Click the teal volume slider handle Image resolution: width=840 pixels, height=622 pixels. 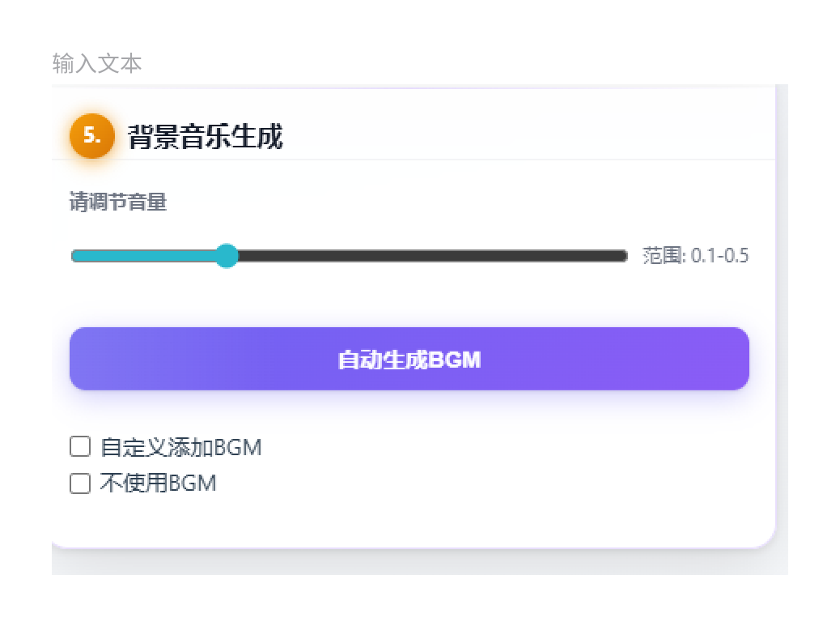click(x=227, y=256)
